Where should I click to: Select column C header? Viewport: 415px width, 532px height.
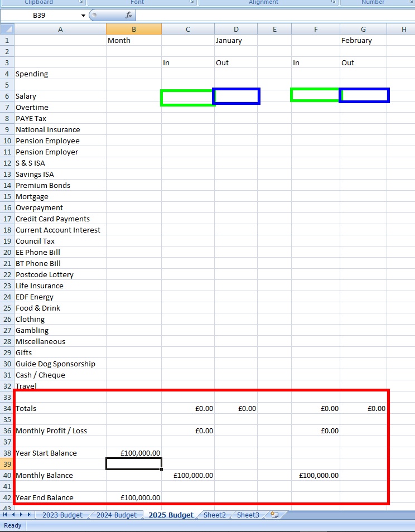(188, 30)
